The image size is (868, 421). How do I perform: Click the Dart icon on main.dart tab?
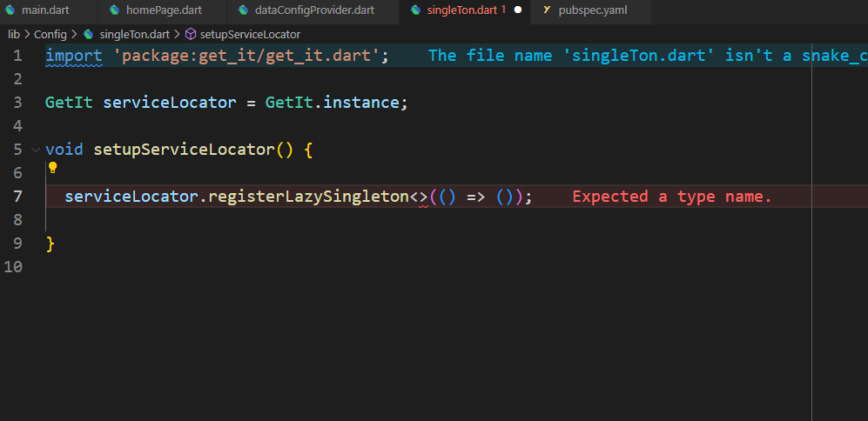pyautogui.click(x=10, y=10)
